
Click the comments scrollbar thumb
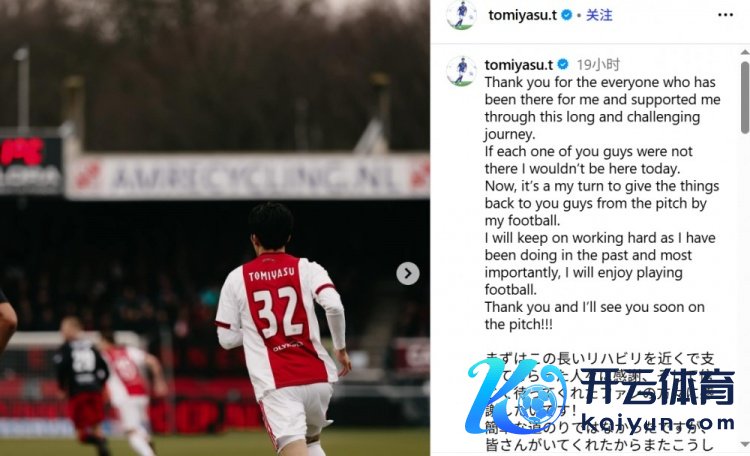745,97
